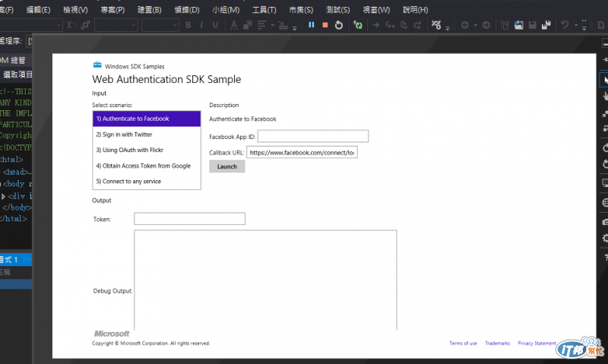
Task: Restart the debugging session
Action: tap(338, 25)
